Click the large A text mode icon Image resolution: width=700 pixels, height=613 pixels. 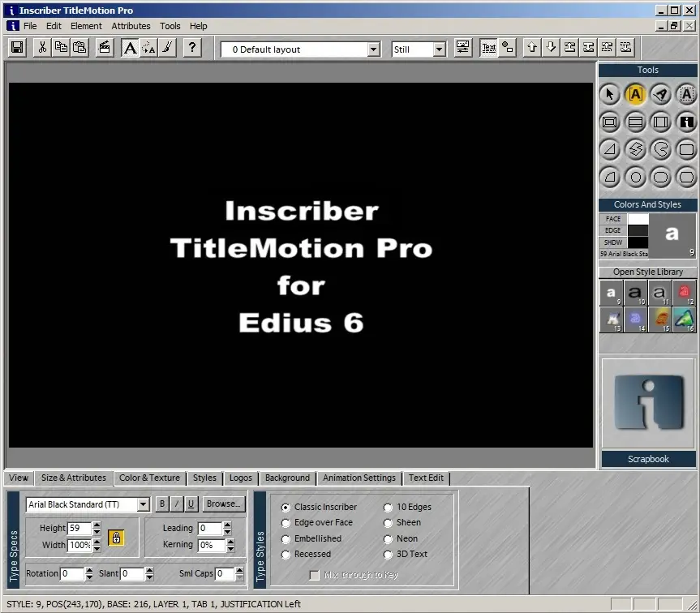pos(130,47)
